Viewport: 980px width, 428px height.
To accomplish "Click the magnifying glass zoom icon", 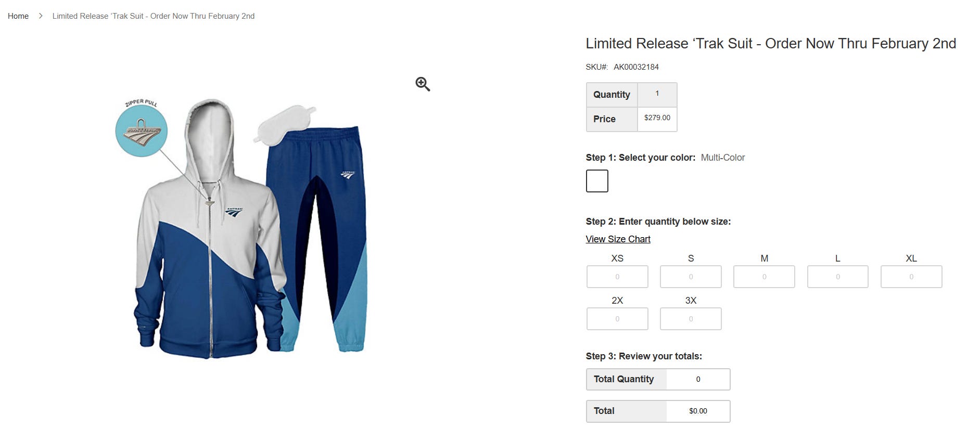I will (x=423, y=84).
